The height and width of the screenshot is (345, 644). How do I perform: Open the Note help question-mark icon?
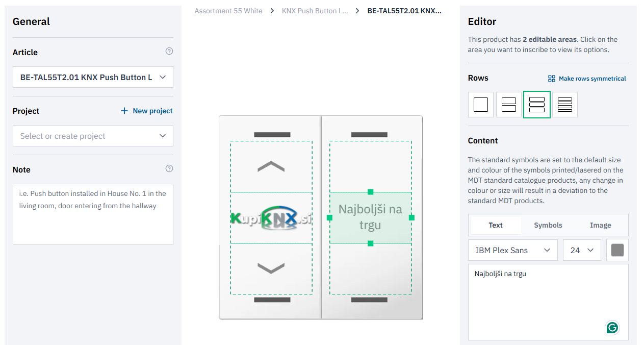click(x=169, y=168)
